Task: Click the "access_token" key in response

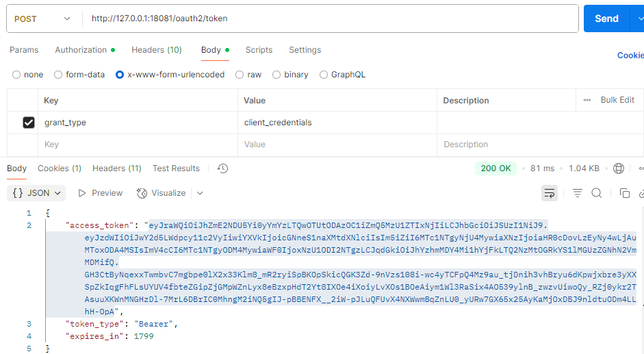Action: pos(99,225)
